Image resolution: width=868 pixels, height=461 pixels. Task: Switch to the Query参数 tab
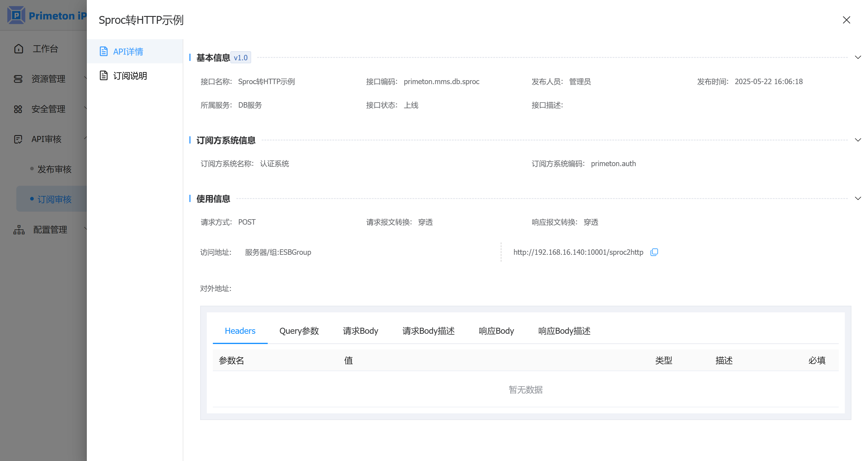[x=299, y=331]
